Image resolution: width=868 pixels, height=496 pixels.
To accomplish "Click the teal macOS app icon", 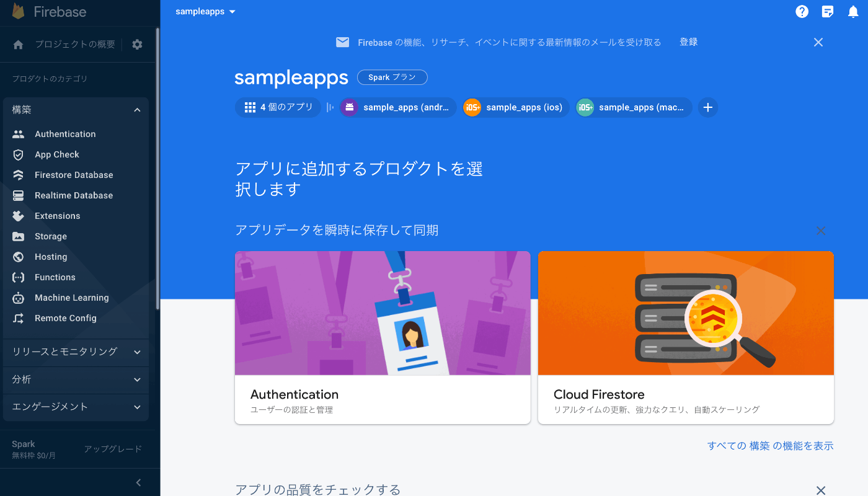I will coord(585,107).
